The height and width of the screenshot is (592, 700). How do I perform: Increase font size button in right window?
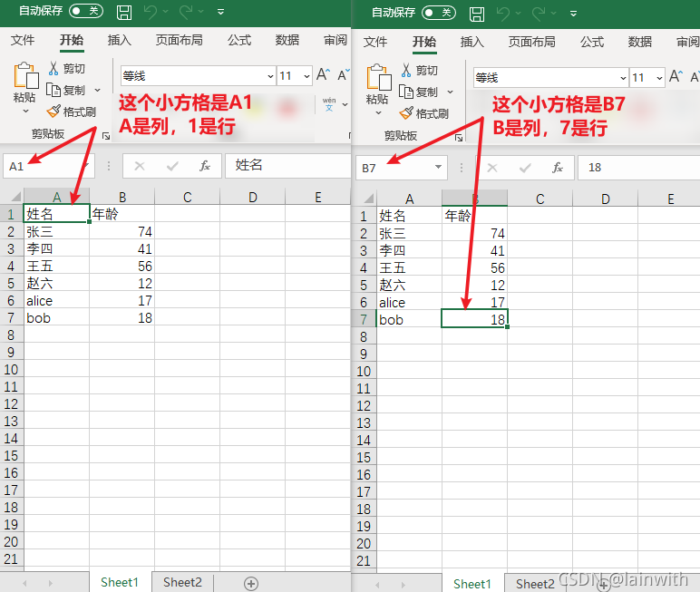coord(676,76)
